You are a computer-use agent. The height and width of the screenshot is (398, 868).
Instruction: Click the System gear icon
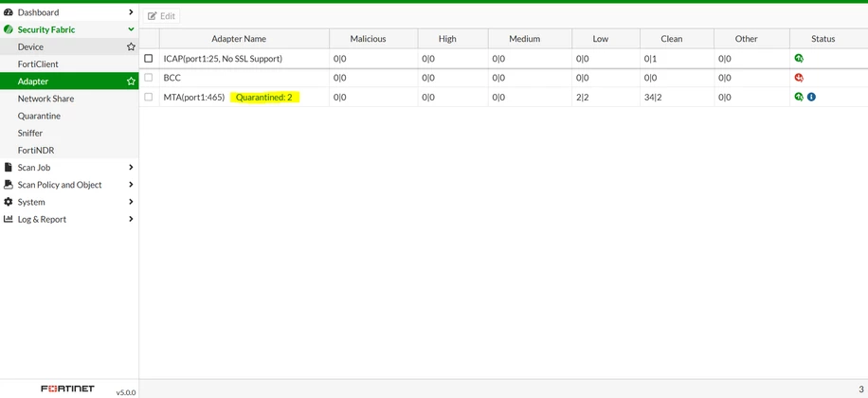[x=8, y=202]
